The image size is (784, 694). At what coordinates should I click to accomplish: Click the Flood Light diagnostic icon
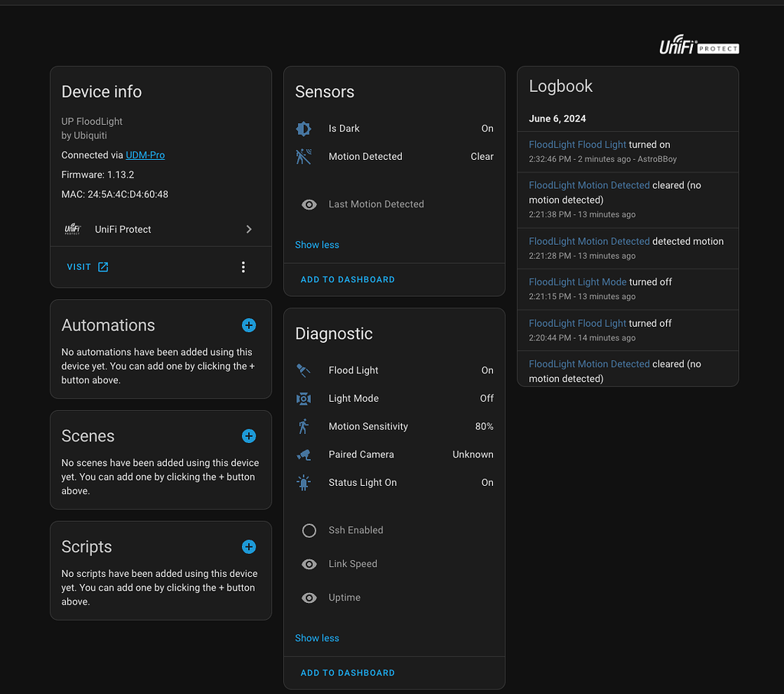304,370
